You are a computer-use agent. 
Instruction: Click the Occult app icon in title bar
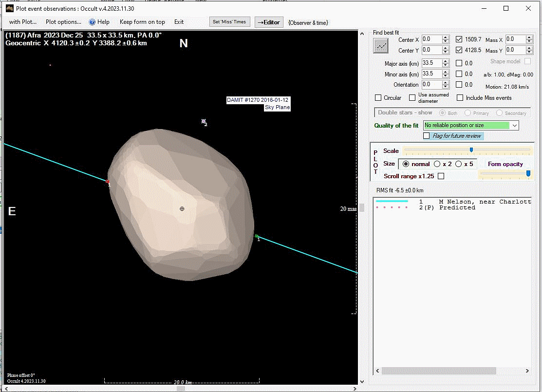pos(10,8)
